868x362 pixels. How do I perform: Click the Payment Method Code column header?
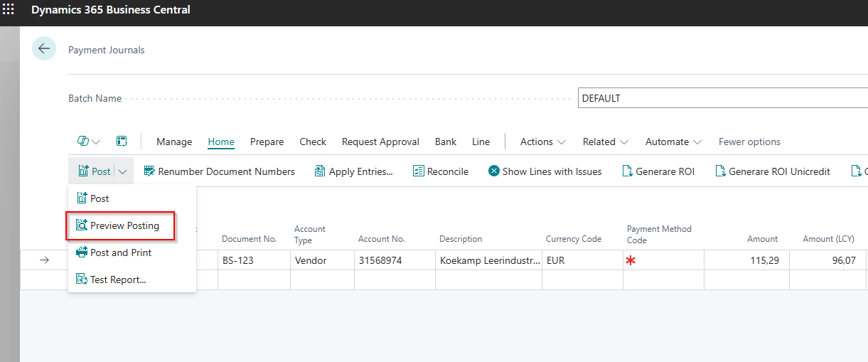659,234
